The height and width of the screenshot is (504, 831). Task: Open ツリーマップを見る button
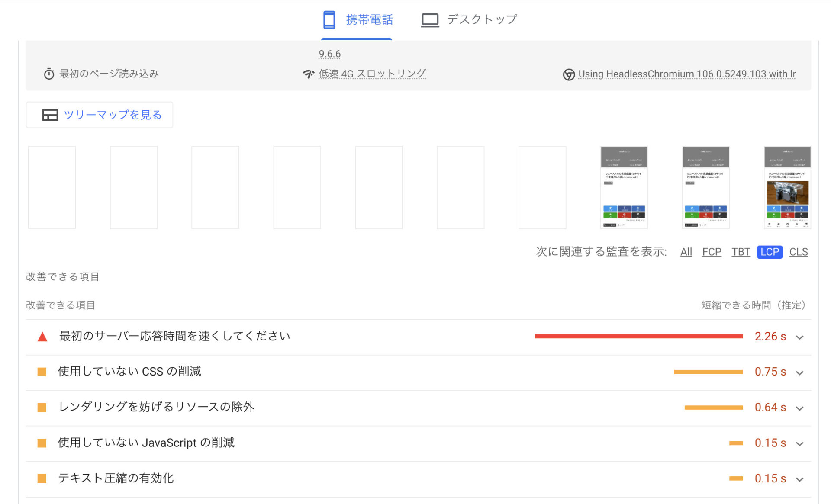pos(112,115)
